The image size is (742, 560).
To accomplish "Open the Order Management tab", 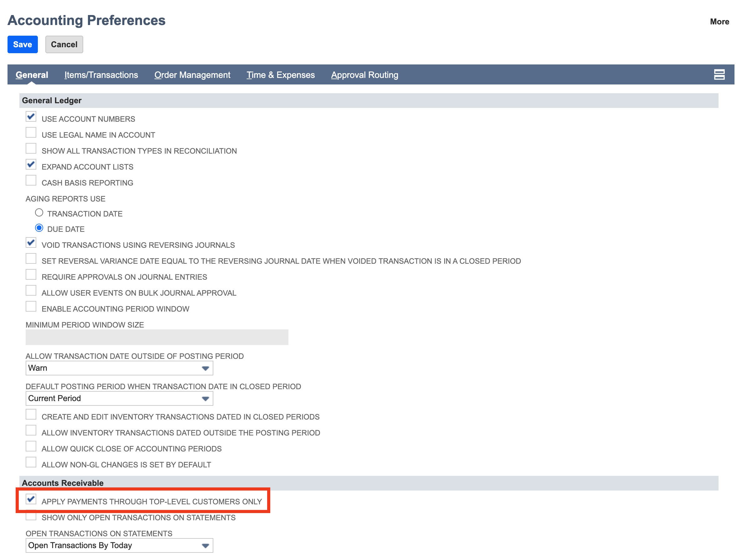I will click(192, 75).
